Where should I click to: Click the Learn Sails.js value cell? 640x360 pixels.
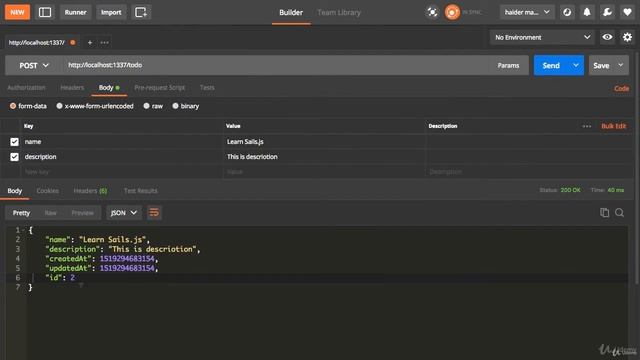tap(324, 142)
